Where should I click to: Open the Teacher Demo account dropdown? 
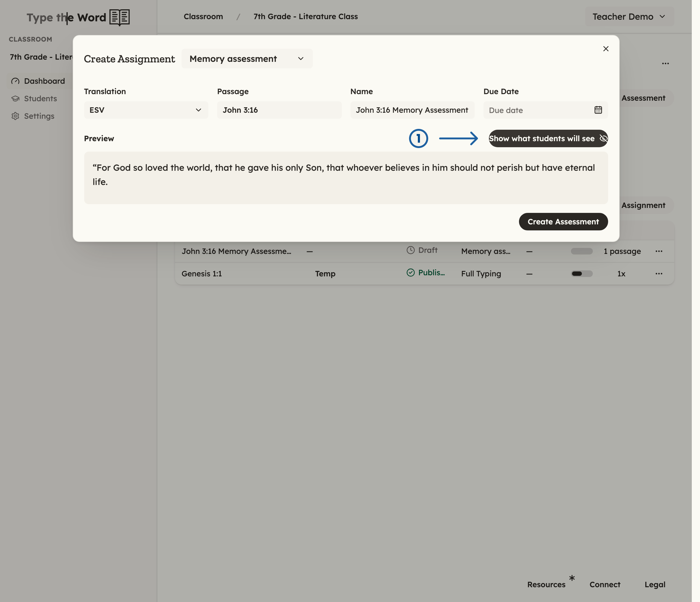pyautogui.click(x=629, y=17)
